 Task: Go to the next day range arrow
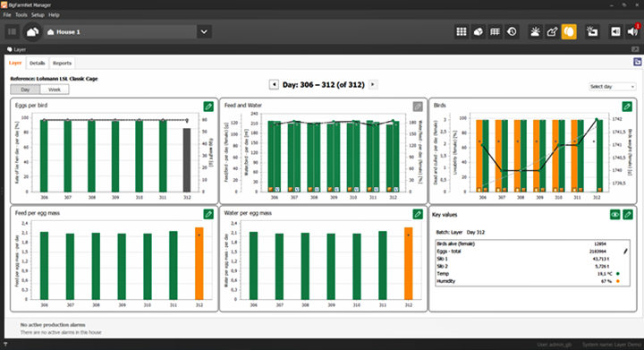pyautogui.click(x=372, y=85)
